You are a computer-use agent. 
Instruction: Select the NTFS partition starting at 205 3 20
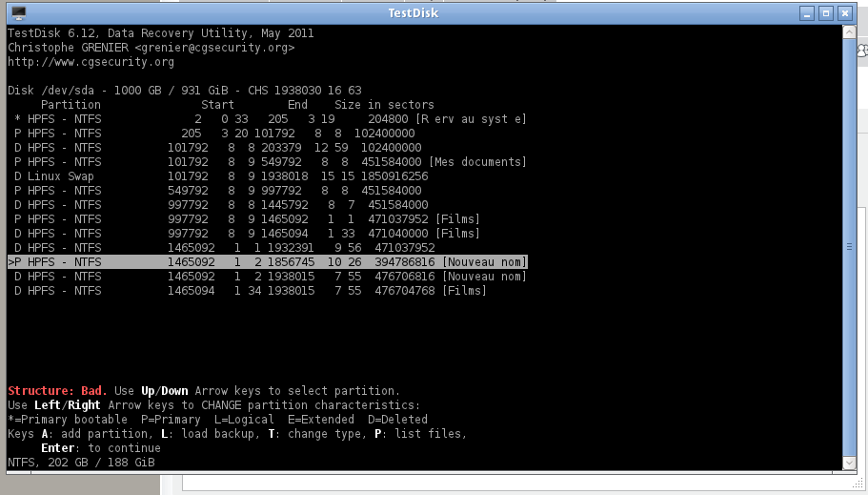click(x=214, y=134)
